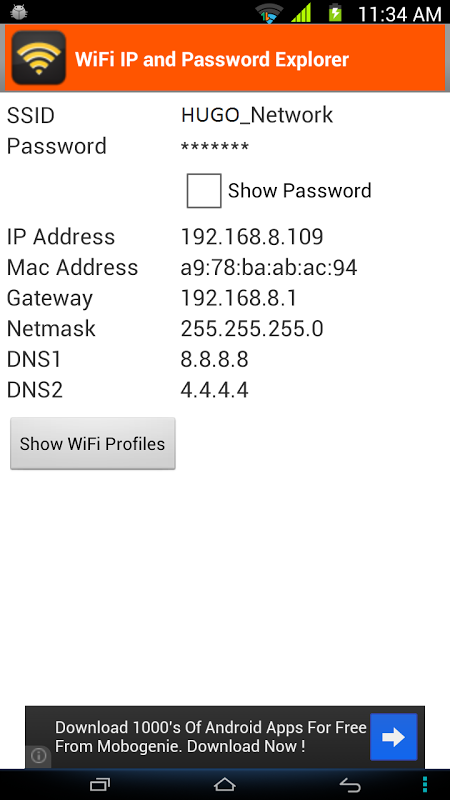Open the three-dot overflow menu
The height and width of the screenshot is (800, 450).
click(426, 784)
